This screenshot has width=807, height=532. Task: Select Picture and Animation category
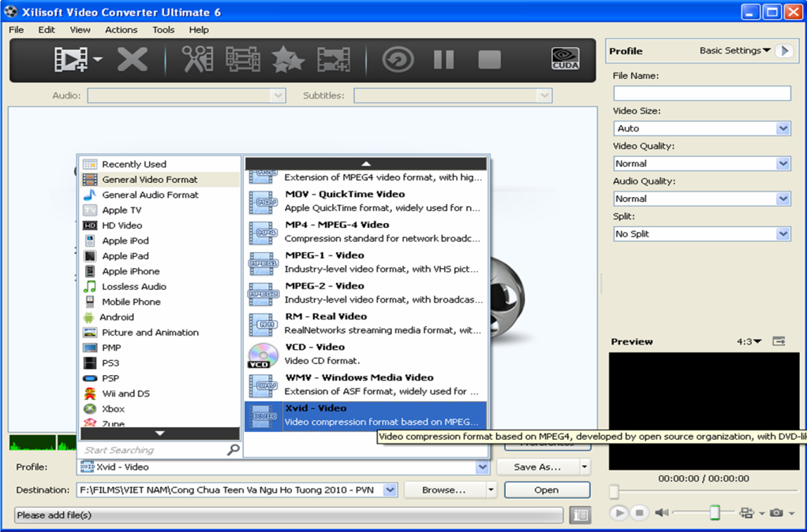[x=160, y=332]
